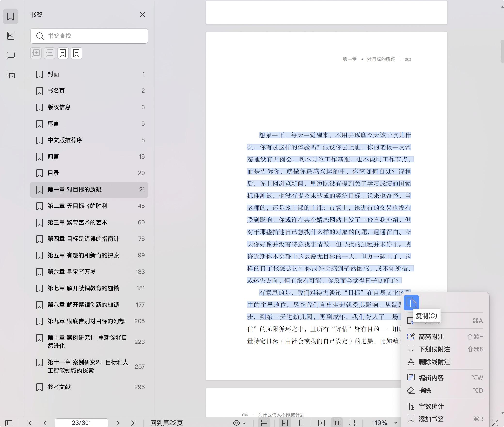Click the delete bookmark toolbar icon
Viewport: 504px width, 427px height.
76,53
